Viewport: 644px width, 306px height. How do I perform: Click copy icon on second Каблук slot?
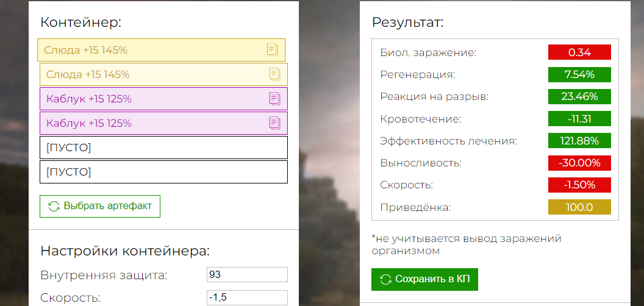coord(275,123)
